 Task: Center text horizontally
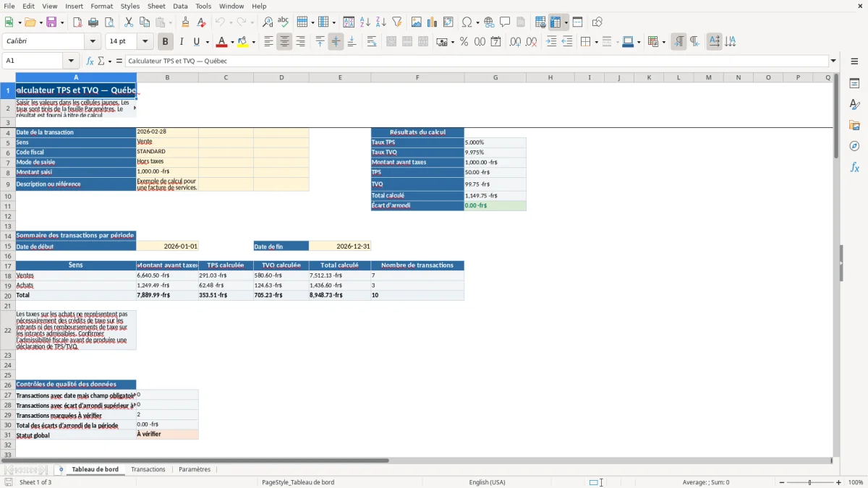pyautogui.click(x=284, y=42)
